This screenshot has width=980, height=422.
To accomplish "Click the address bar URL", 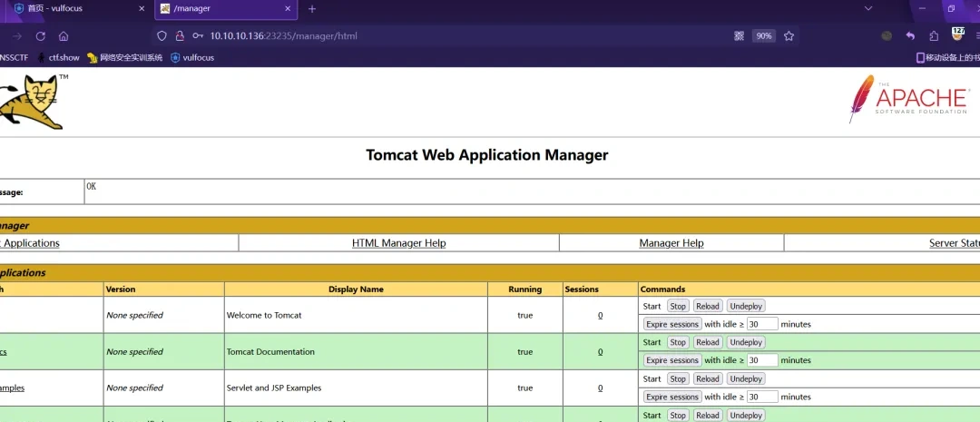I will pyautogui.click(x=283, y=36).
